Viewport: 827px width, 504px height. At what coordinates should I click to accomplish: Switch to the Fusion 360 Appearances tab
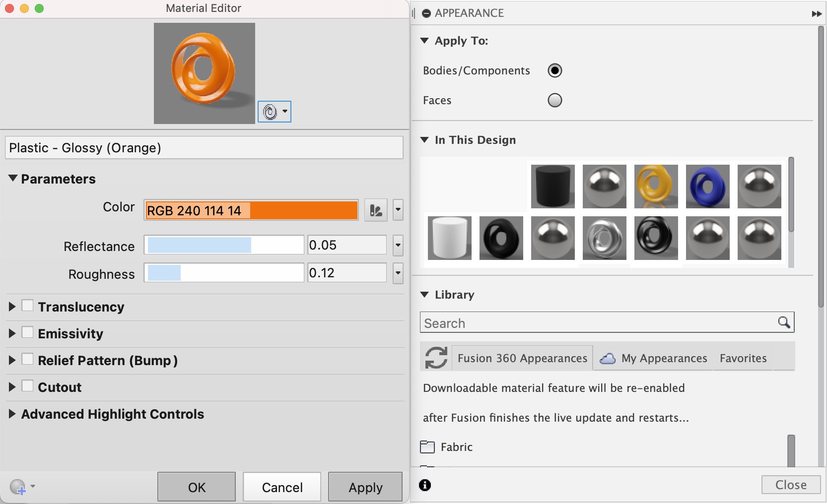pyautogui.click(x=522, y=358)
